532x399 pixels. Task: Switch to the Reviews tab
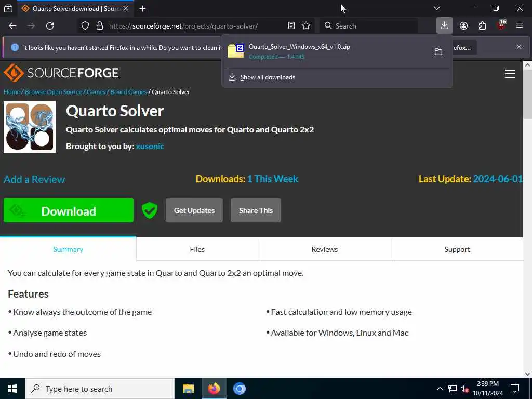click(325, 249)
